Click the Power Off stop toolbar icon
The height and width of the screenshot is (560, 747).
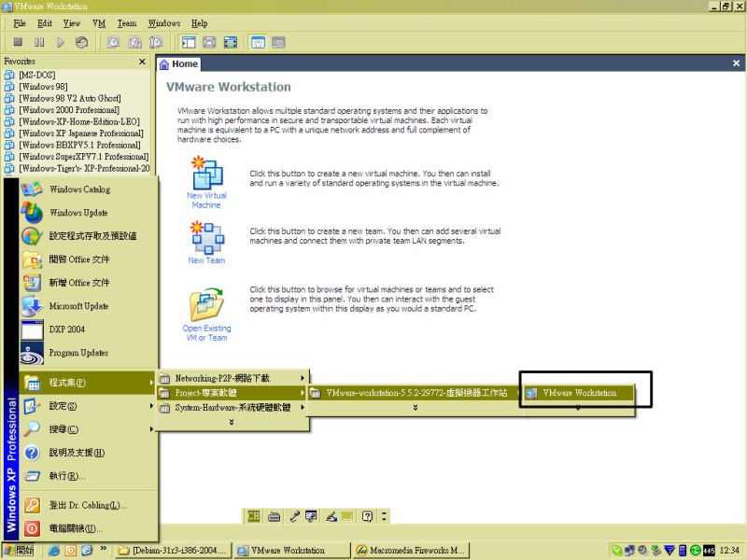pos(18,42)
